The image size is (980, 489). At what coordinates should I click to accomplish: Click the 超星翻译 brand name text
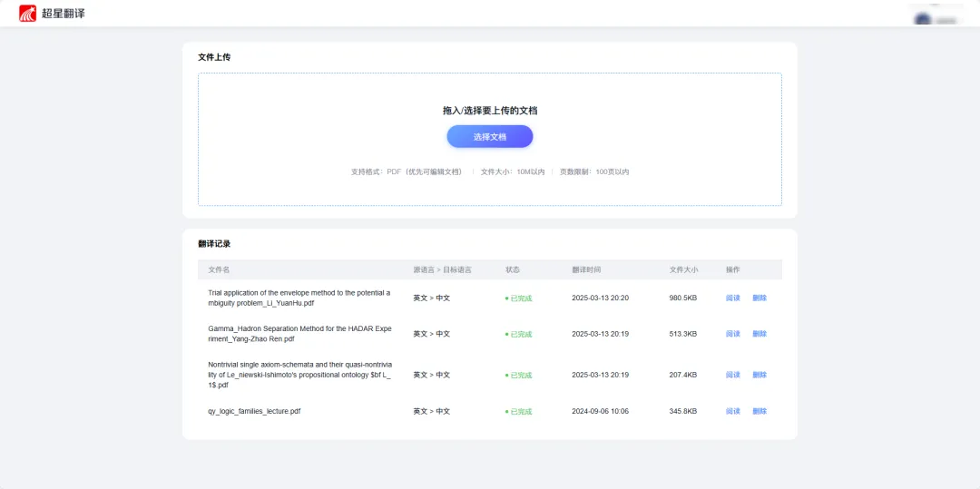click(63, 14)
